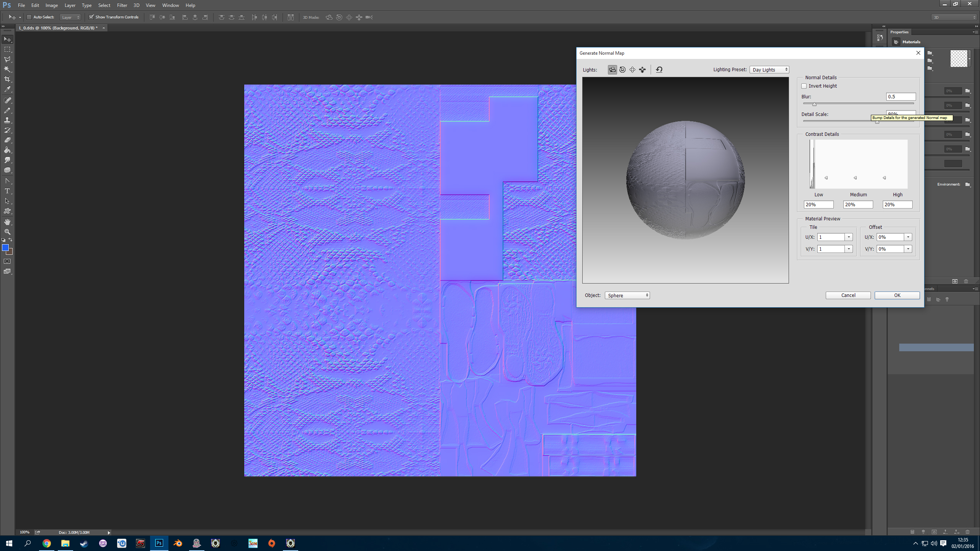Screen dimensions: 980x551
Task: Click the reset lights icon in dialog
Action: (x=659, y=70)
